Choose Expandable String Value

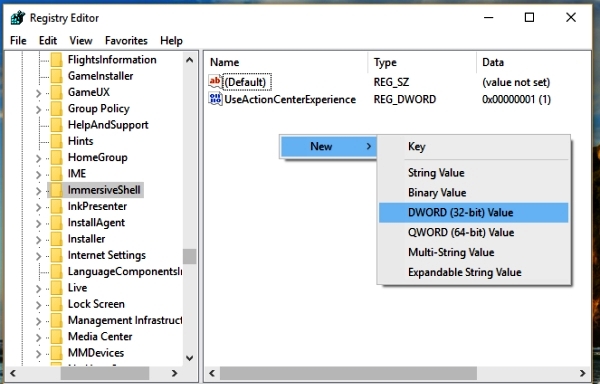(x=473, y=272)
